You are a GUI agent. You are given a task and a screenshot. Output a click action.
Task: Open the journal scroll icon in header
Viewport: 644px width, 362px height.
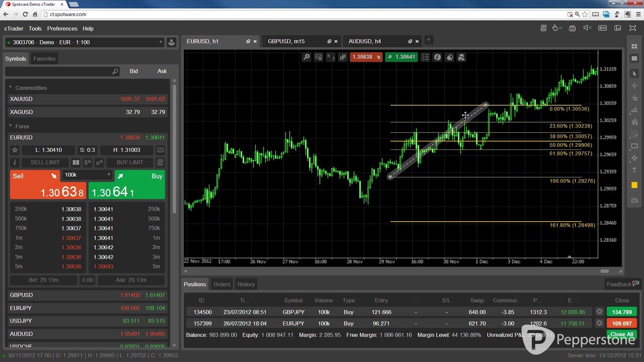[x=543, y=28]
